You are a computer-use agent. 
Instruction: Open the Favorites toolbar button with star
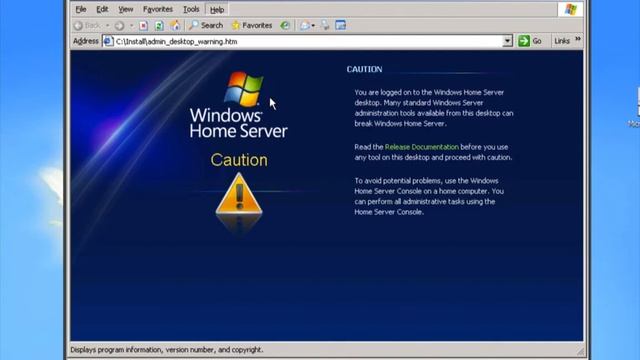pos(252,25)
